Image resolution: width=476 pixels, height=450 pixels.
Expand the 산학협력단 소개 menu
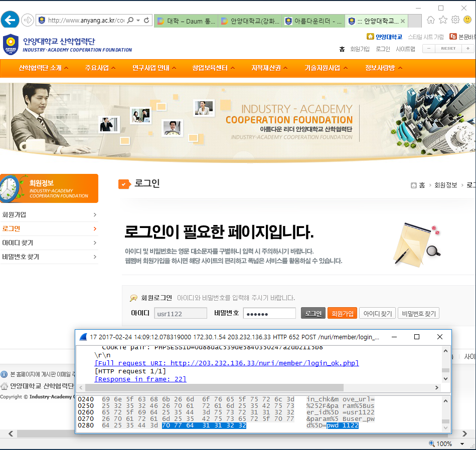(44, 68)
